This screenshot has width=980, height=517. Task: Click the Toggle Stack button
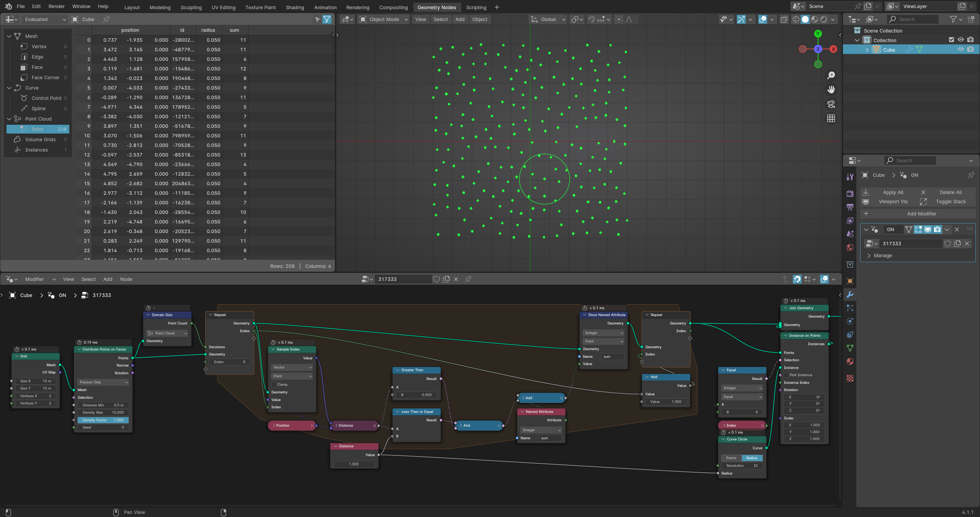click(946, 201)
